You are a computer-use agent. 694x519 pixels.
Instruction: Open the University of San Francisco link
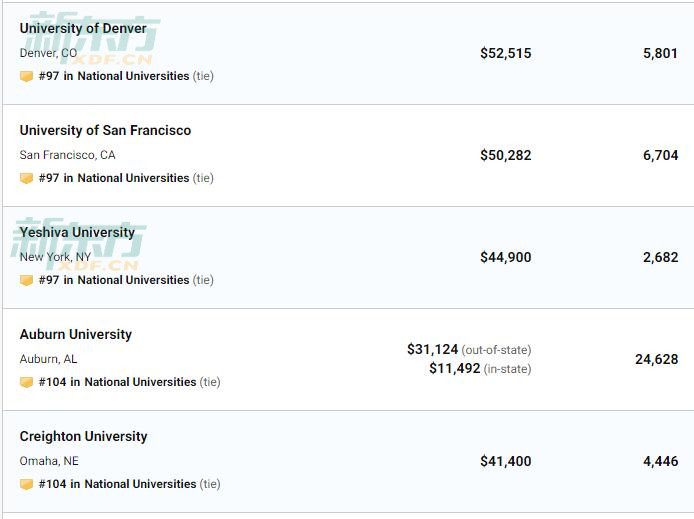click(x=105, y=131)
